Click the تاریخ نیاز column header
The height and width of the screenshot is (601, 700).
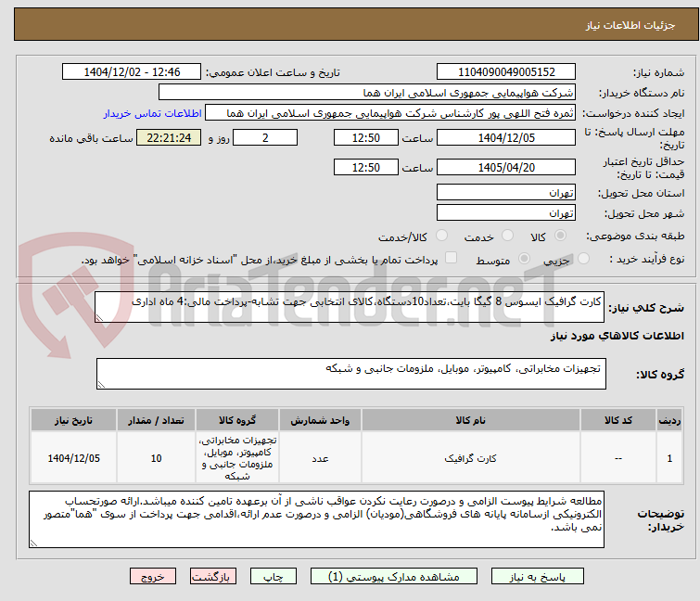point(73,420)
